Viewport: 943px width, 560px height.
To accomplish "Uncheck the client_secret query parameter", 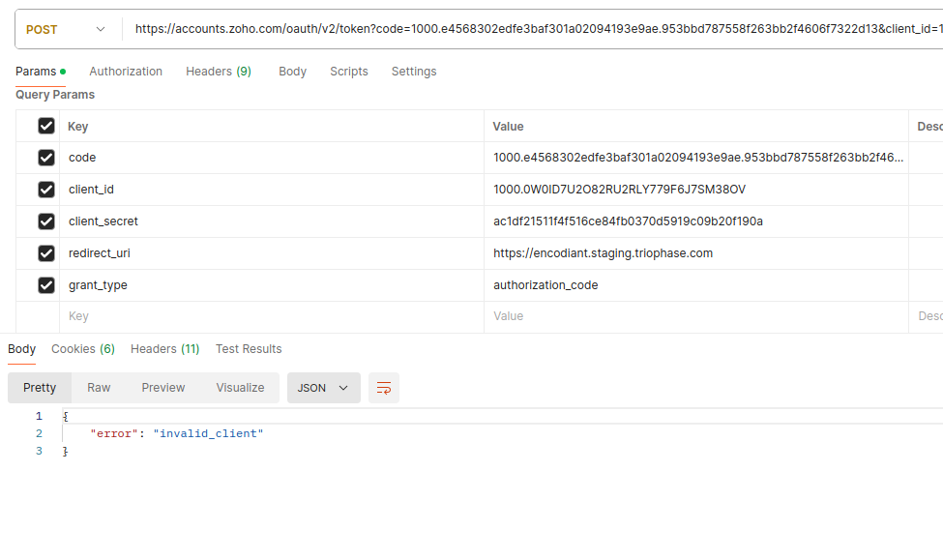I will (45, 221).
